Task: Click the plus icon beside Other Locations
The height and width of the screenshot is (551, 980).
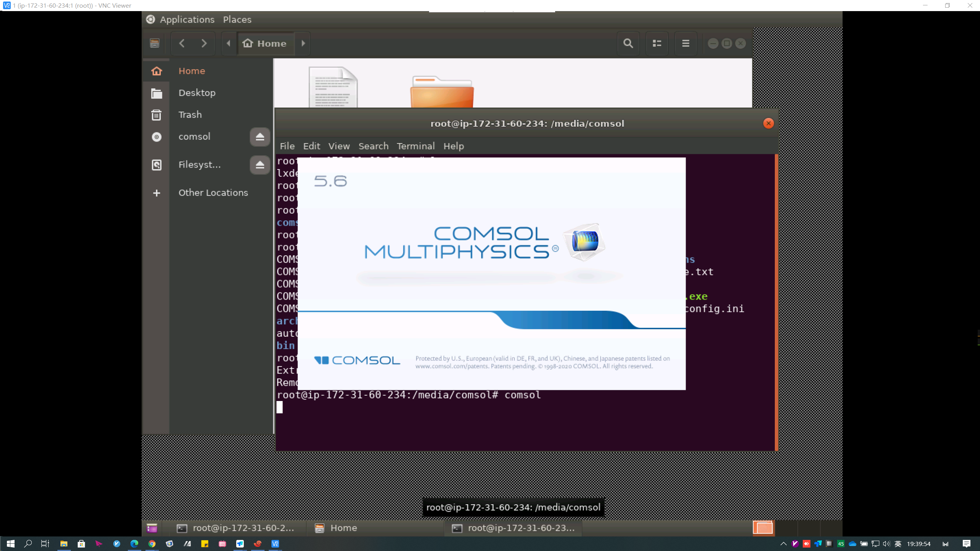Action: (157, 193)
